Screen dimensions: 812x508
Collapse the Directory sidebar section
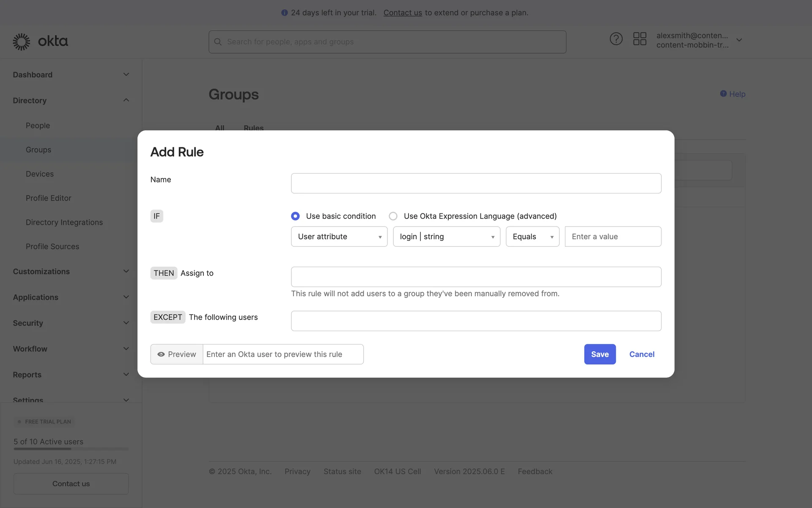(126, 100)
